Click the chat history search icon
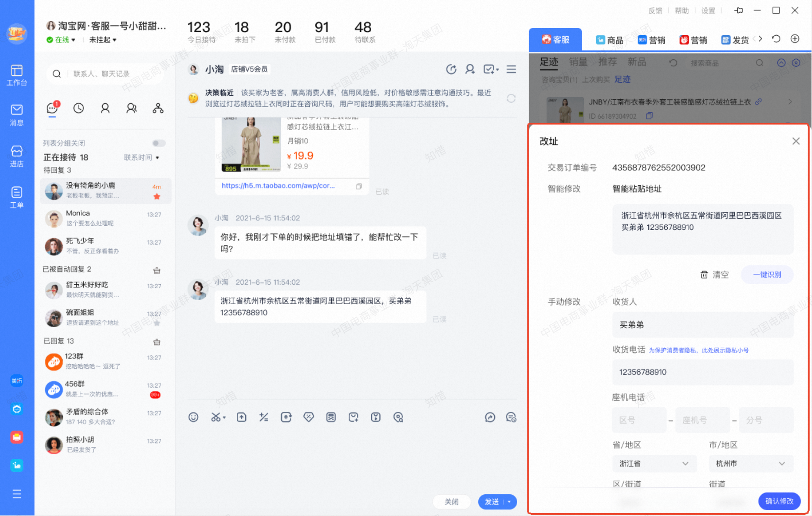 pyautogui.click(x=511, y=417)
